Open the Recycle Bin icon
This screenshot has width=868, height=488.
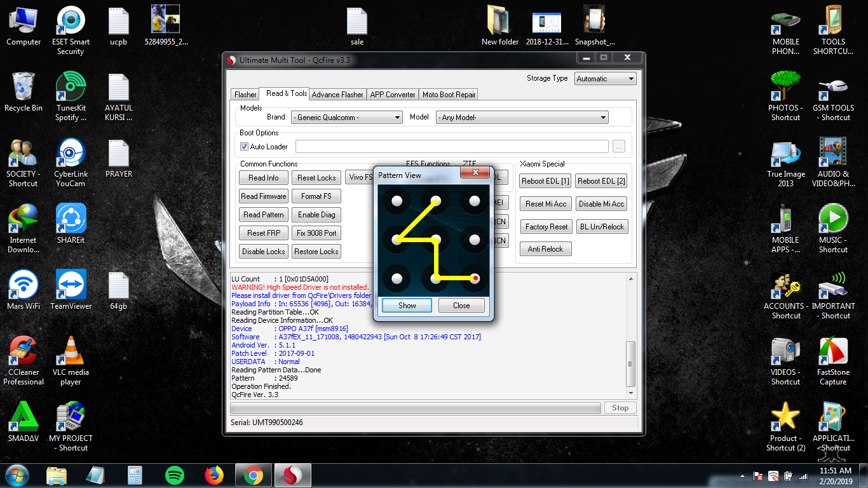click(24, 92)
